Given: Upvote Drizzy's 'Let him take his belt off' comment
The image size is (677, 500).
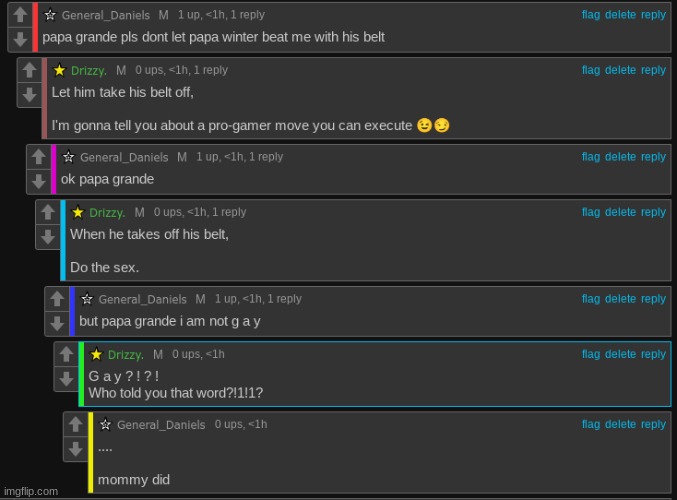Looking at the screenshot, I should (29, 70).
